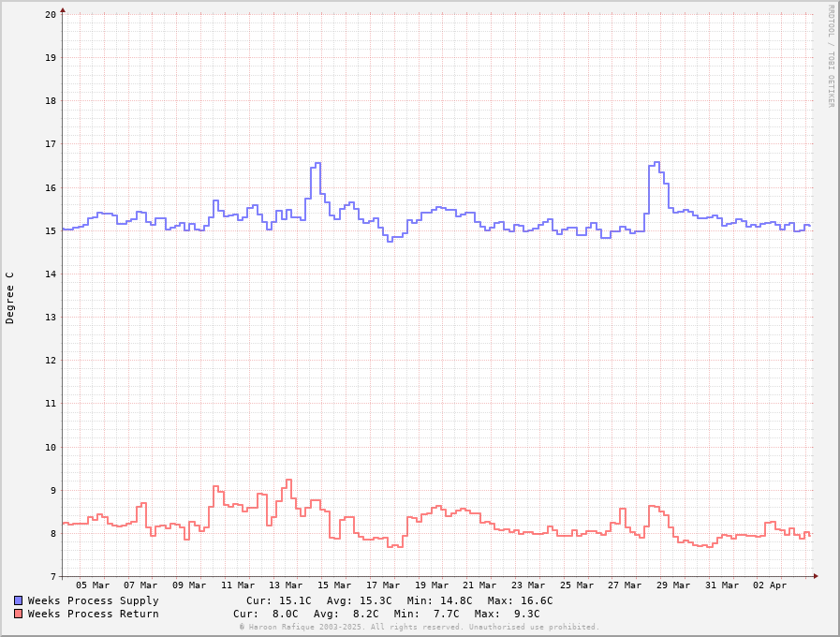Click the supply Max 16.6C statistic

click(x=520, y=600)
